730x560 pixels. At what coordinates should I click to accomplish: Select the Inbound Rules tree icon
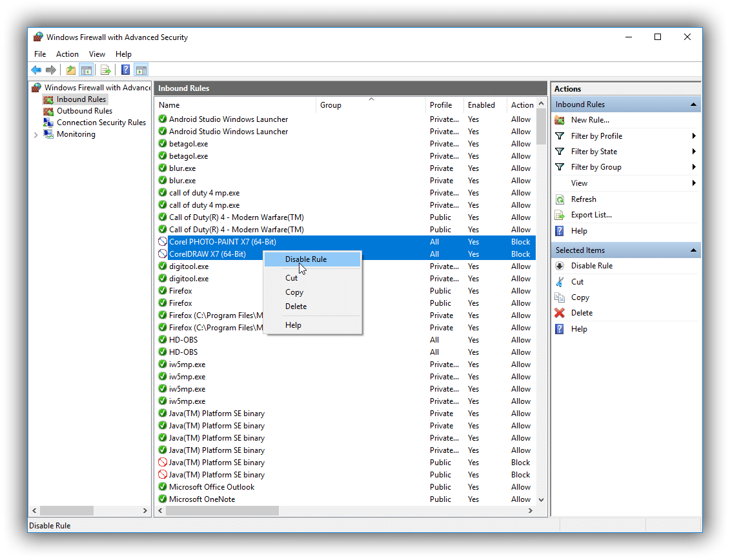[x=48, y=99]
